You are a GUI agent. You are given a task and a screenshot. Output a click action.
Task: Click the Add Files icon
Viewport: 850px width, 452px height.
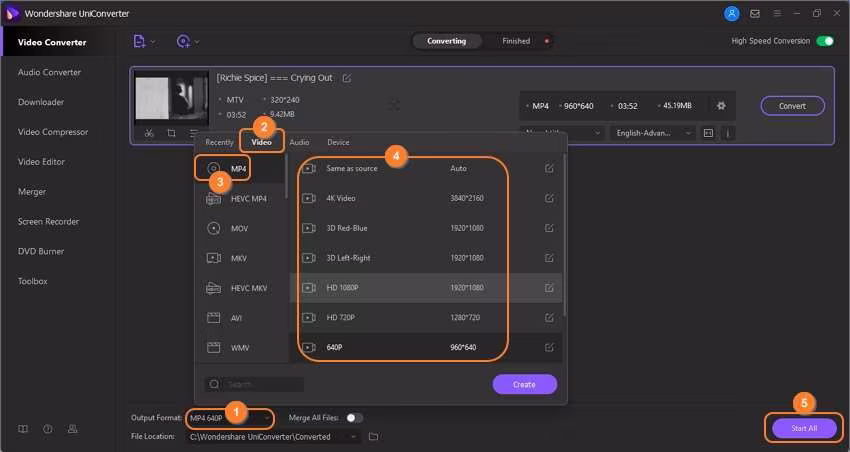click(x=139, y=41)
